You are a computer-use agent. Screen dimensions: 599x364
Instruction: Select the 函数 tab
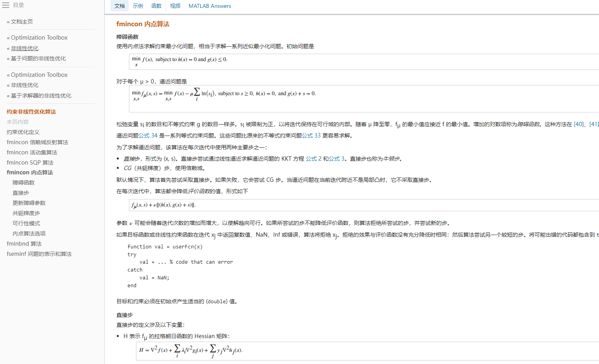(156, 6)
